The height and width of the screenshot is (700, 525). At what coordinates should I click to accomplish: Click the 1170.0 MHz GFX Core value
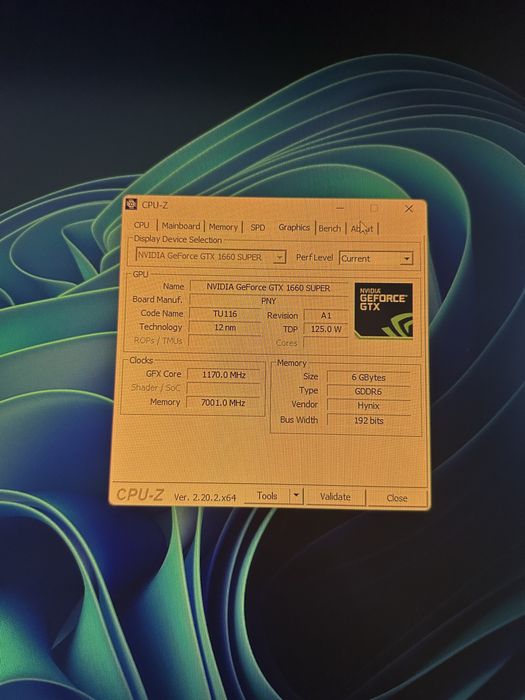[x=223, y=375]
